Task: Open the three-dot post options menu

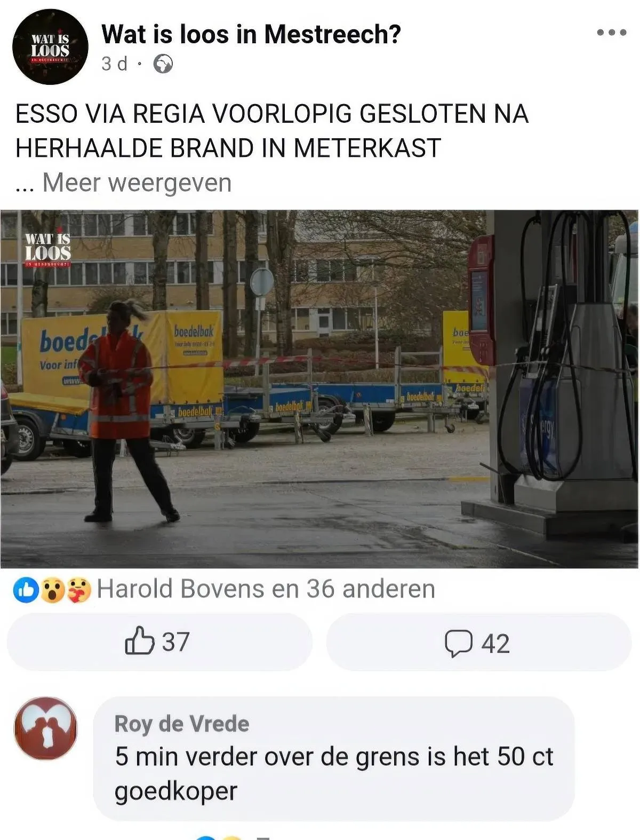Action: (612, 33)
